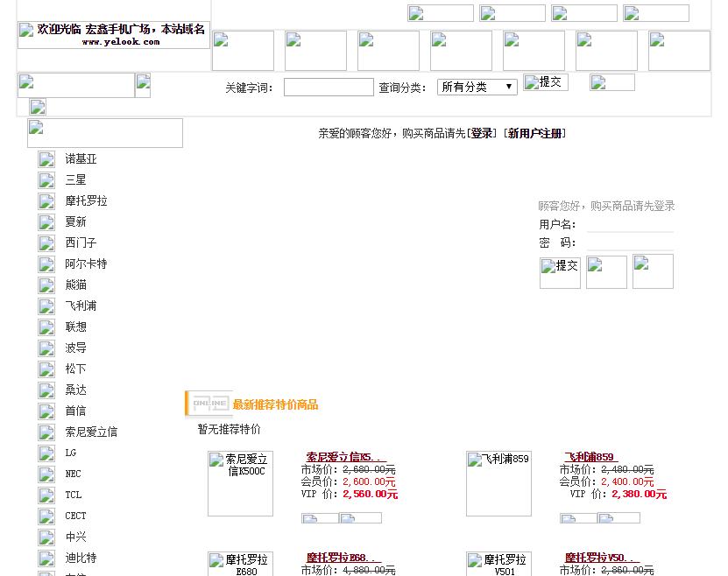The width and height of the screenshot is (728, 576).
Task: Click the 用户名 input field
Action: [630, 224]
